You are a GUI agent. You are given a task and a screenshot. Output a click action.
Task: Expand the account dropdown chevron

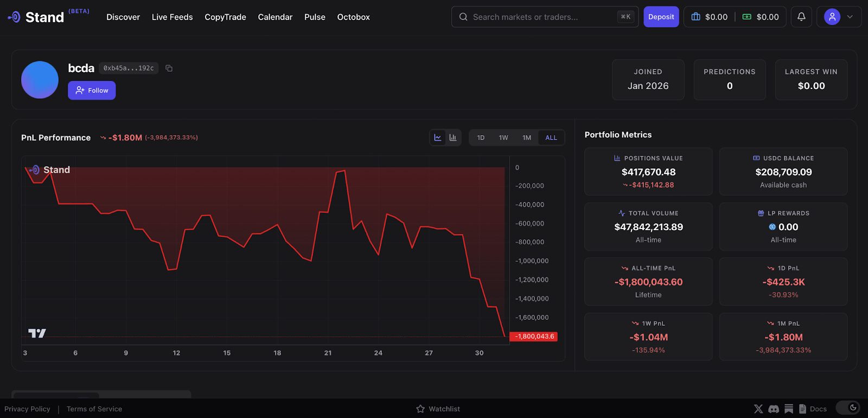pyautogui.click(x=850, y=17)
